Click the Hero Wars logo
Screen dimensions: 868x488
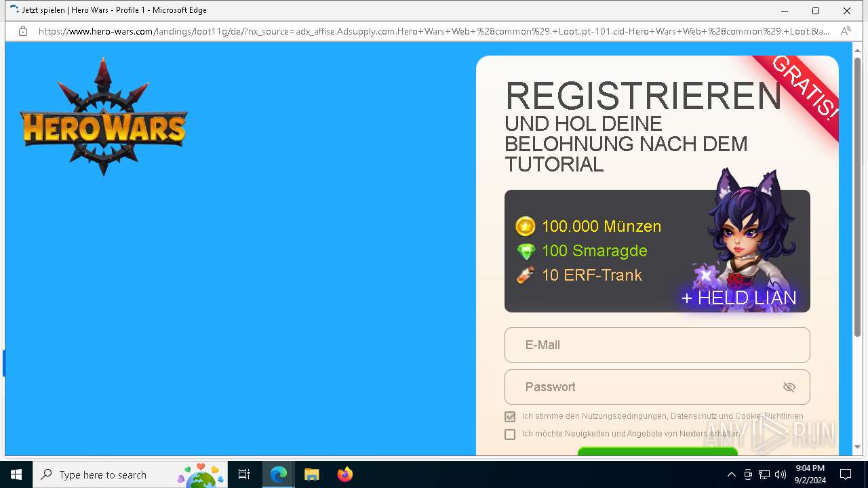click(x=104, y=117)
